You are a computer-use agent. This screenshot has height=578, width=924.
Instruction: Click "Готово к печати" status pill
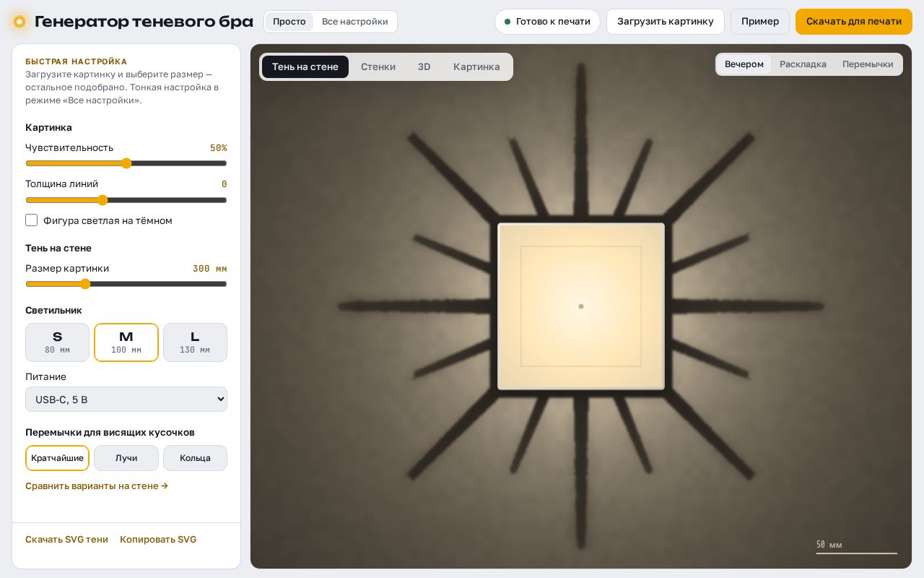547,22
